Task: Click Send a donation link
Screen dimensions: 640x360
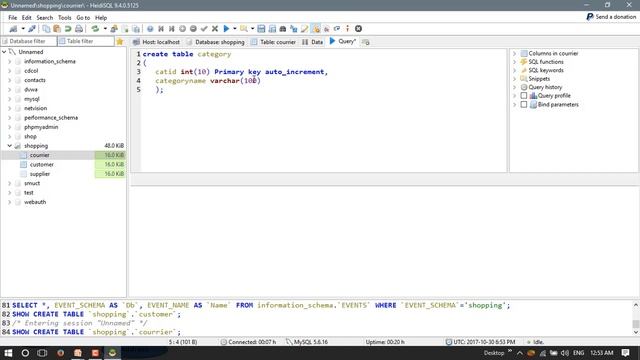Action: [x=611, y=17]
